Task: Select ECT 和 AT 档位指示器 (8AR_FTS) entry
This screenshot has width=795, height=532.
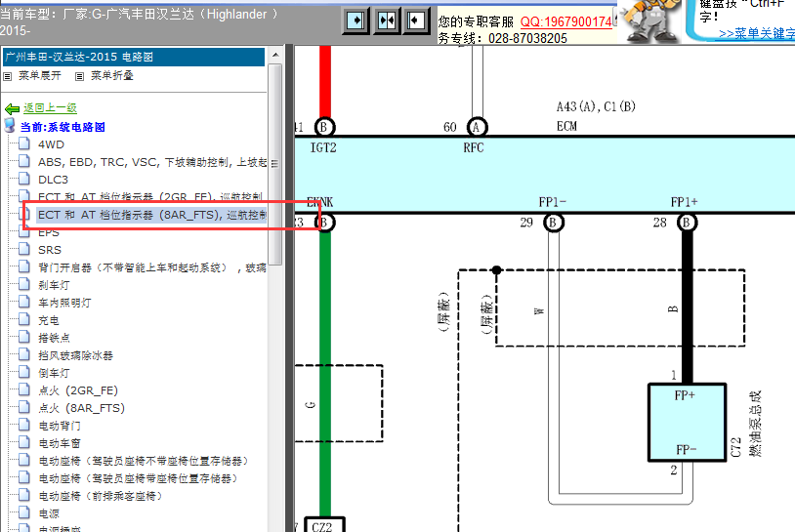Action: coord(152,215)
